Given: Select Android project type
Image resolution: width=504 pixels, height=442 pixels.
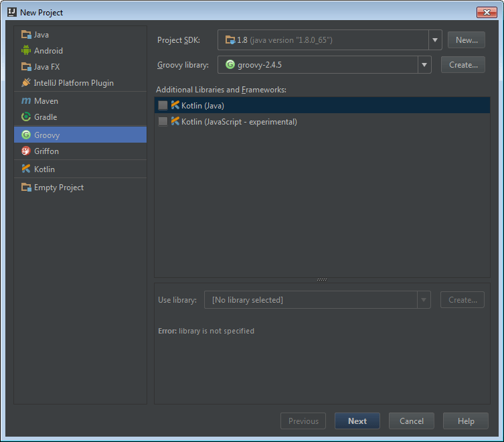Looking at the screenshot, I should (x=80, y=50).
